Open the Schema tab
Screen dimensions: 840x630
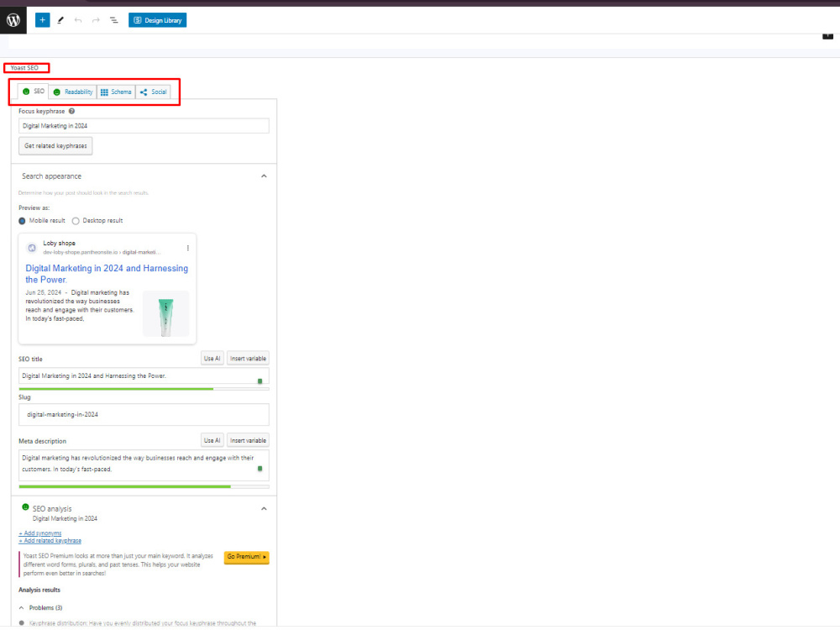116,92
